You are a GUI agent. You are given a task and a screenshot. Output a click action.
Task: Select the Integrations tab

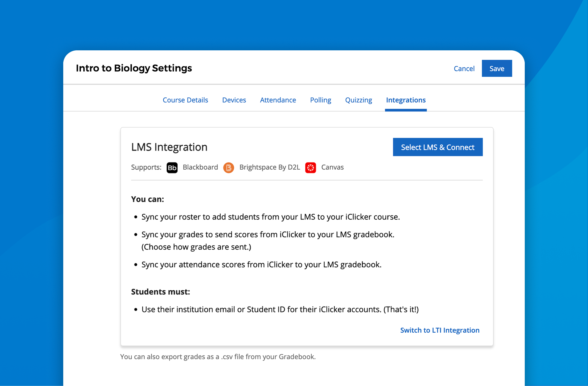(405, 100)
